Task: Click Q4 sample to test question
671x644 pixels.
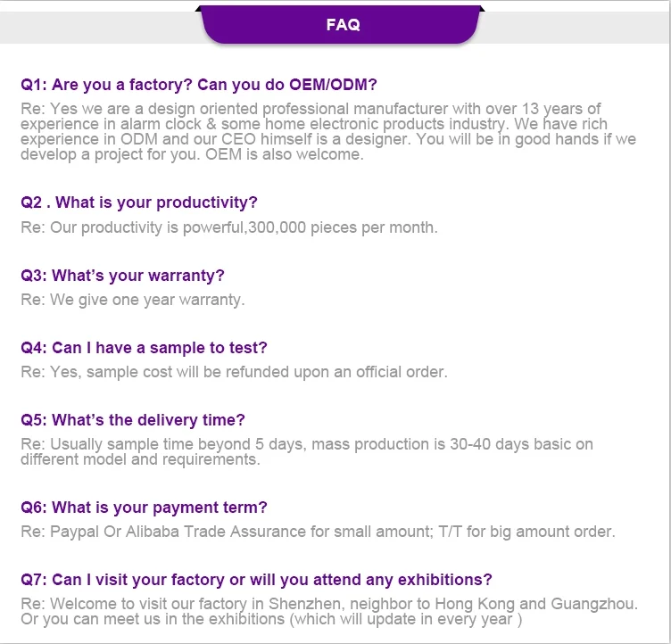Action: (x=144, y=348)
